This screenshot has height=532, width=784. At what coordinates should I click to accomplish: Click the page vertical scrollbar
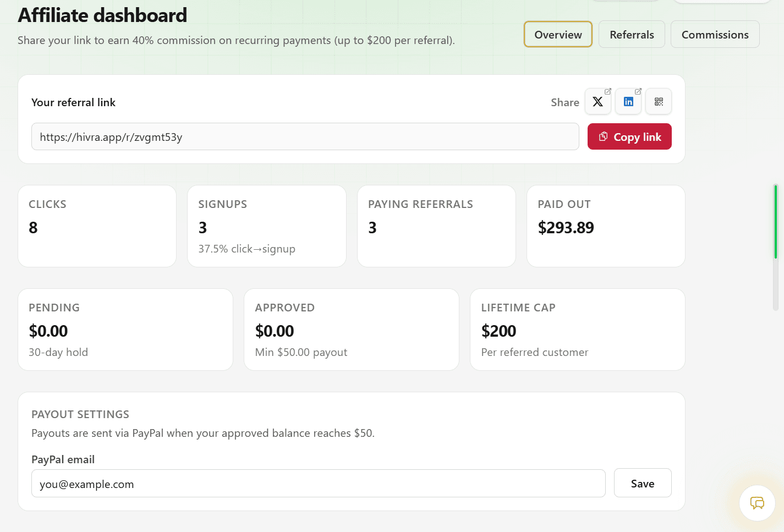pos(775,248)
